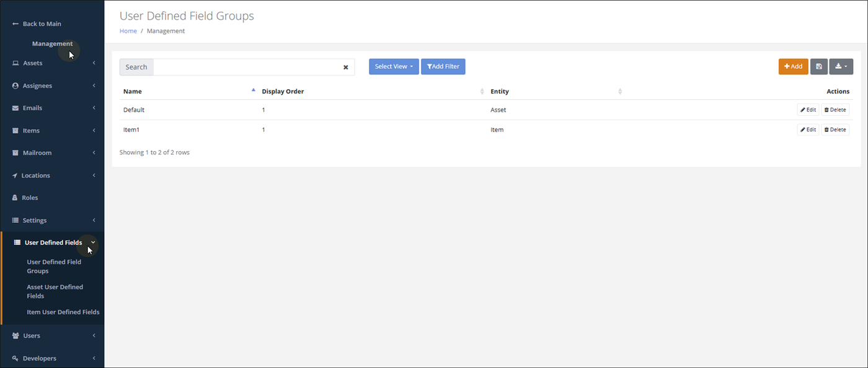Click the Users group icon
Image resolution: width=868 pixels, height=368 pixels.
click(15, 336)
